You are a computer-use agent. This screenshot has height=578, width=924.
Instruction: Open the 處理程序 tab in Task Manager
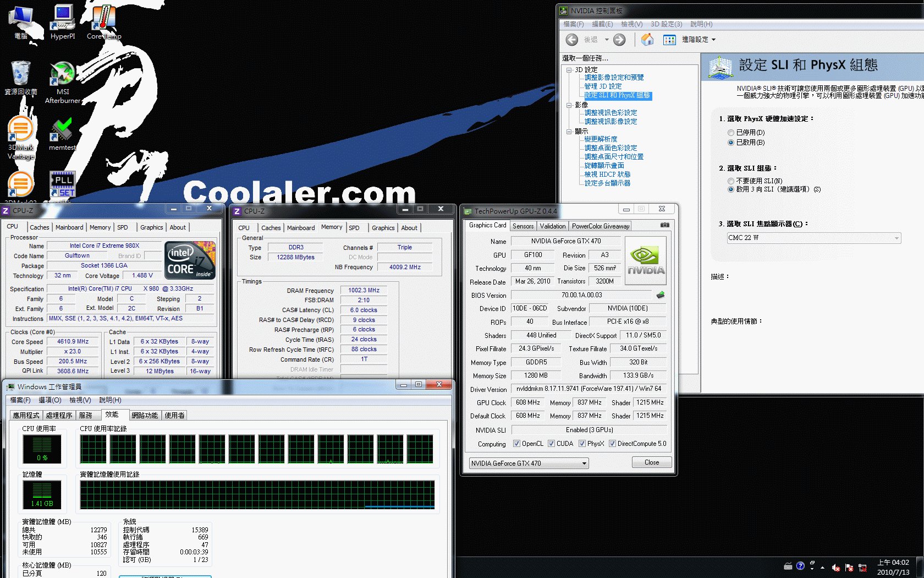coord(59,416)
